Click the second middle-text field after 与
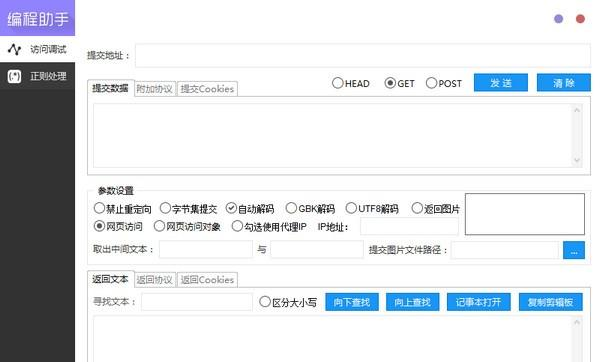600x362 pixels. [x=317, y=249]
